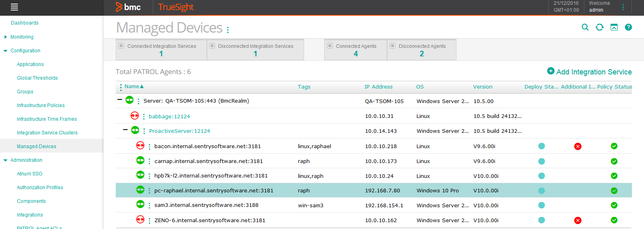Open action menu for bacon agent
644x229 pixels.
tap(149, 147)
